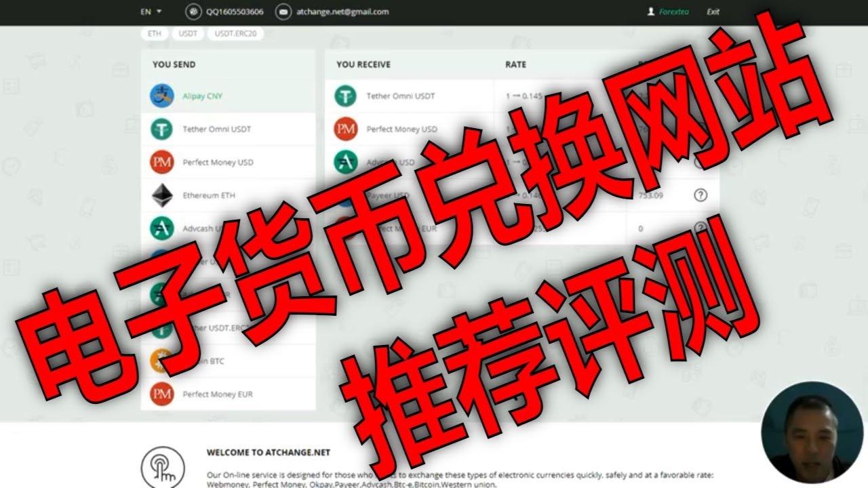Select Alipay CNY text in You Send
This screenshot has height=488, width=868.
[x=202, y=96]
